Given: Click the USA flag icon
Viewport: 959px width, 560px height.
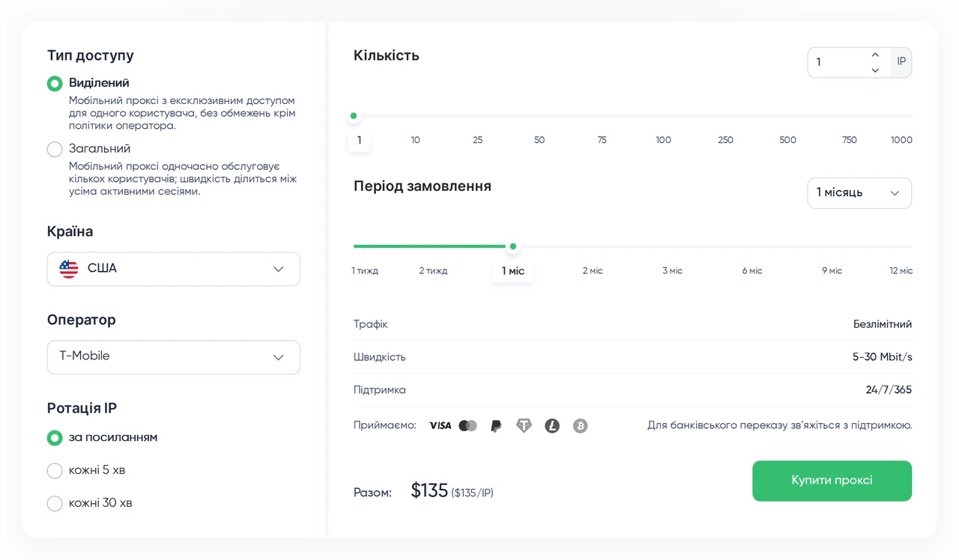Looking at the screenshot, I should coord(69,269).
